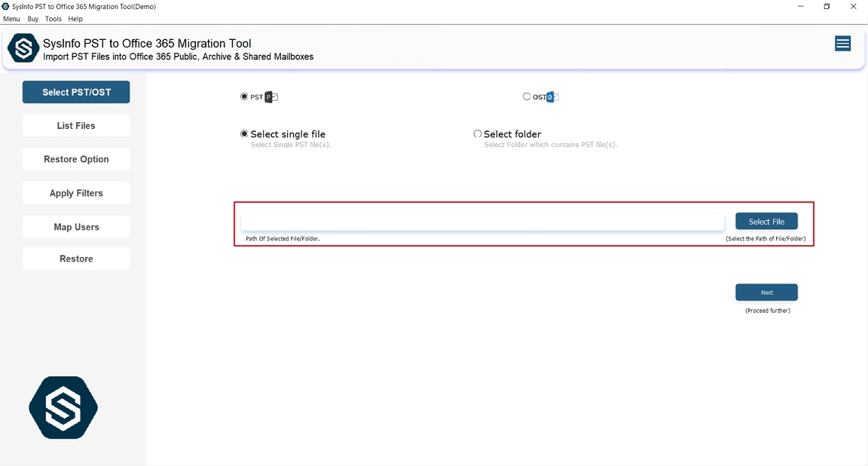Click the '(Proceed further)' caption

768,311
